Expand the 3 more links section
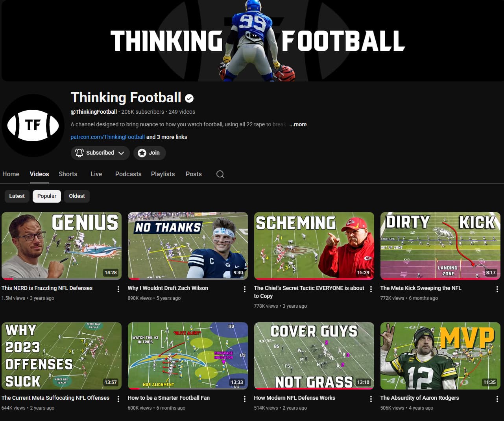Screen dimensions: 504x421 (x=166, y=137)
